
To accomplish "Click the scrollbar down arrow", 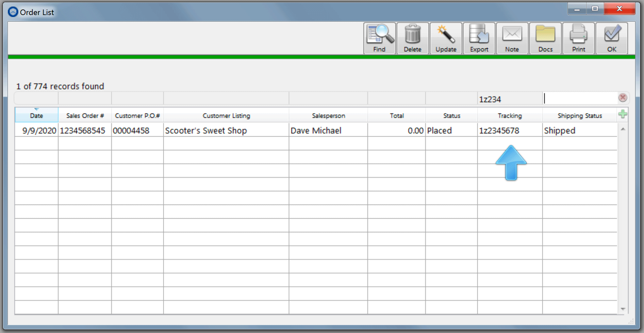I will pos(623,309).
